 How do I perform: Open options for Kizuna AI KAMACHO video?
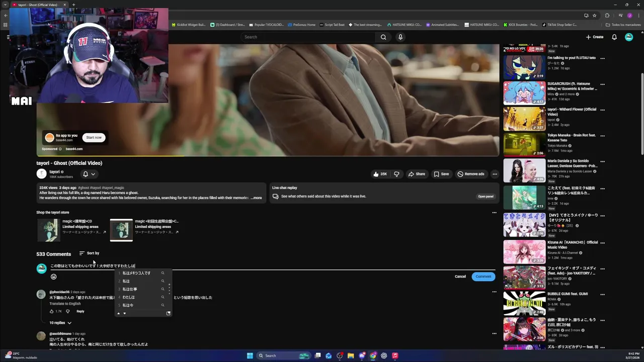tap(602, 243)
